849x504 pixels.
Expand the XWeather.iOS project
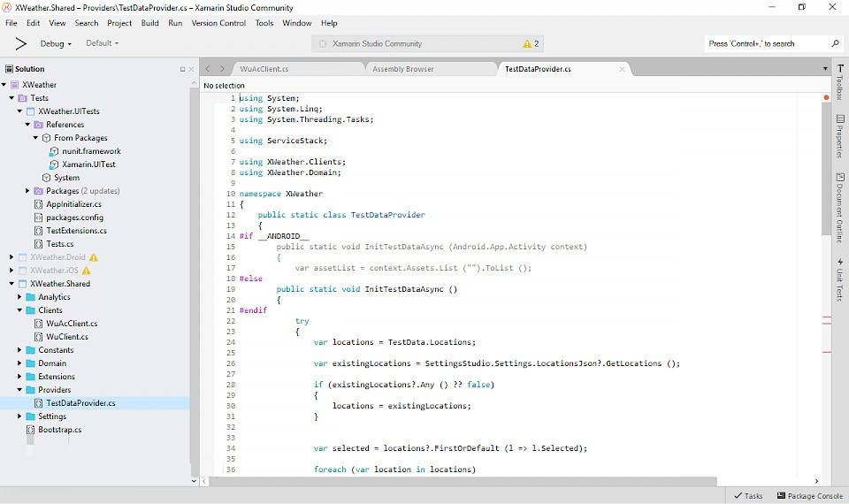point(11,271)
